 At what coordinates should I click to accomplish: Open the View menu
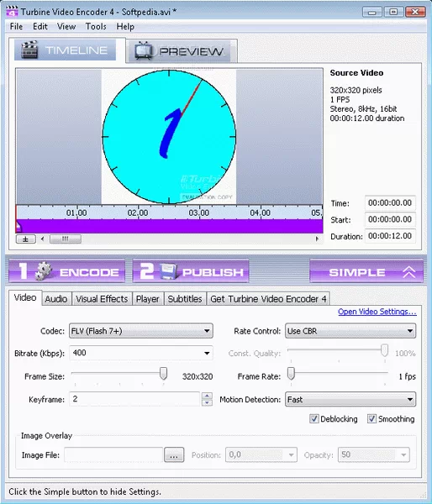pyautogui.click(x=66, y=26)
